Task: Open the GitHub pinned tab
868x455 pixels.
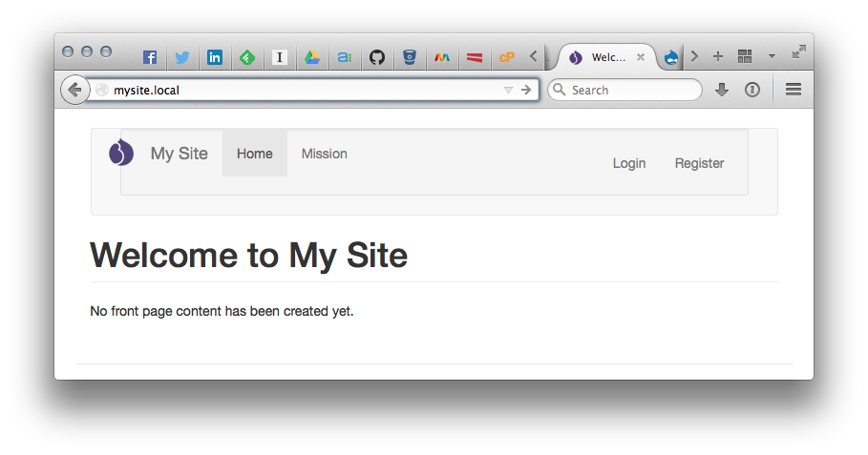Action: point(377,57)
